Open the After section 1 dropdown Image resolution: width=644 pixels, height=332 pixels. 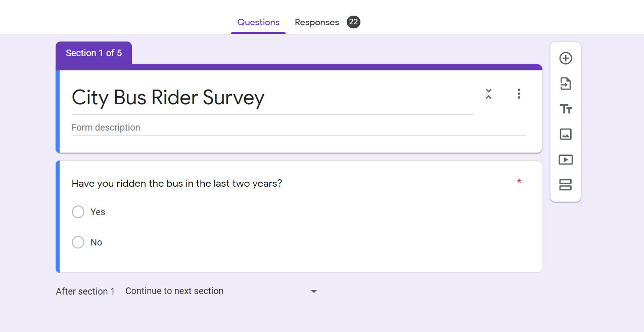click(x=221, y=291)
